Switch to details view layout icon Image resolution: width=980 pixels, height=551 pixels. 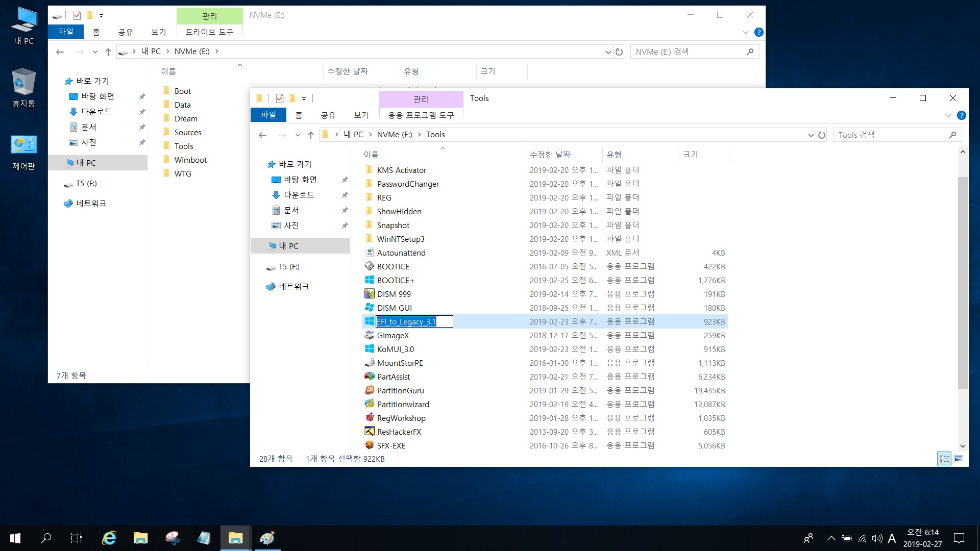coord(945,459)
